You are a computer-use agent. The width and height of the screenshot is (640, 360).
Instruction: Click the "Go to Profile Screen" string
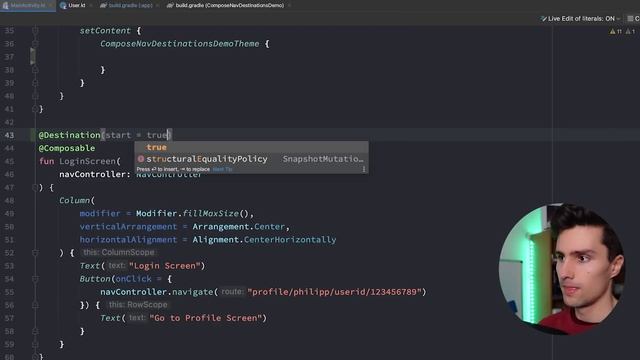pos(205,318)
